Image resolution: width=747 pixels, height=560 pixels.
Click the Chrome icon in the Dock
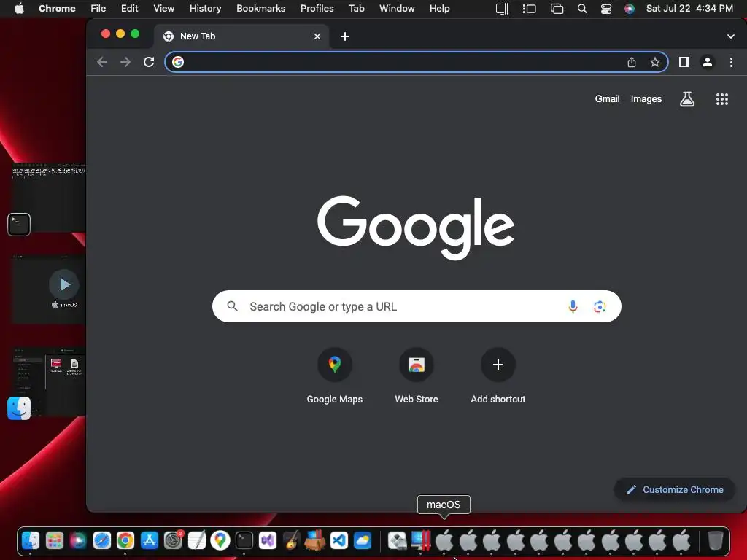(x=125, y=540)
